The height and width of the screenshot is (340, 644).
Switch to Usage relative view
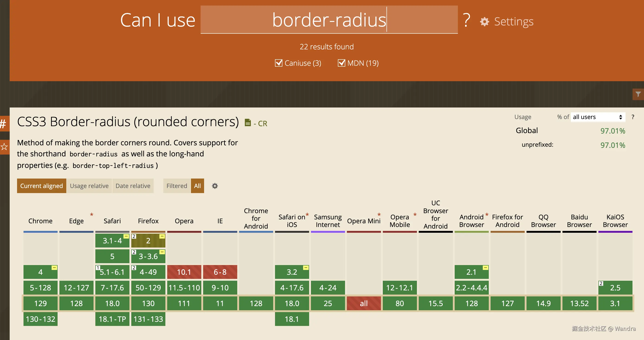tap(89, 186)
